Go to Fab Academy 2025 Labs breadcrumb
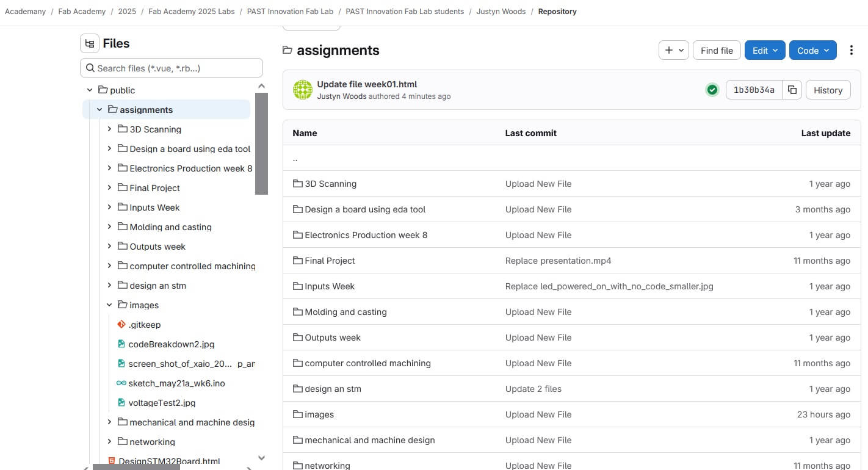The width and height of the screenshot is (868, 470). click(192, 12)
